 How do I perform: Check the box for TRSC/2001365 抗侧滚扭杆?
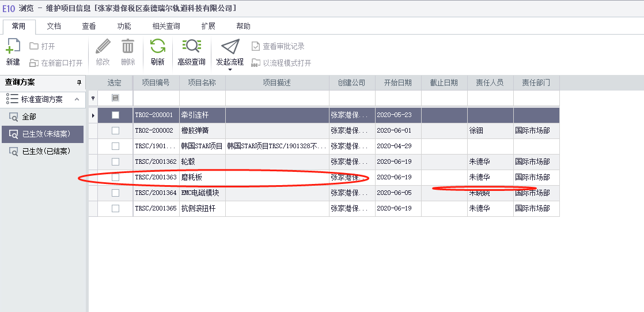[115, 208]
